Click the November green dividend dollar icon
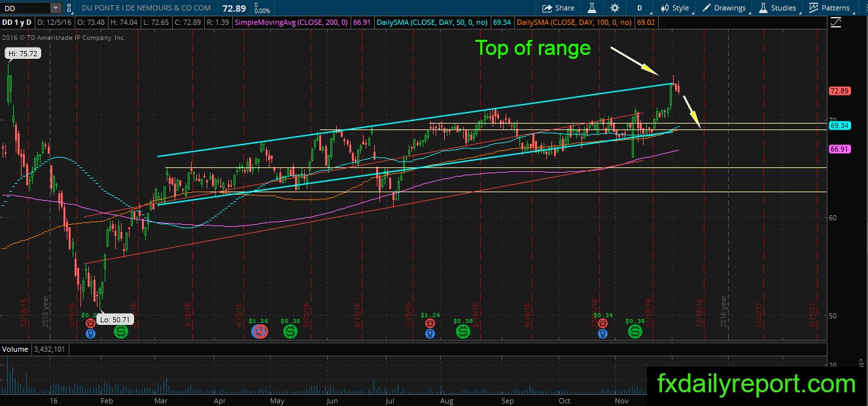Image resolution: width=868 pixels, height=406 pixels. click(635, 331)
